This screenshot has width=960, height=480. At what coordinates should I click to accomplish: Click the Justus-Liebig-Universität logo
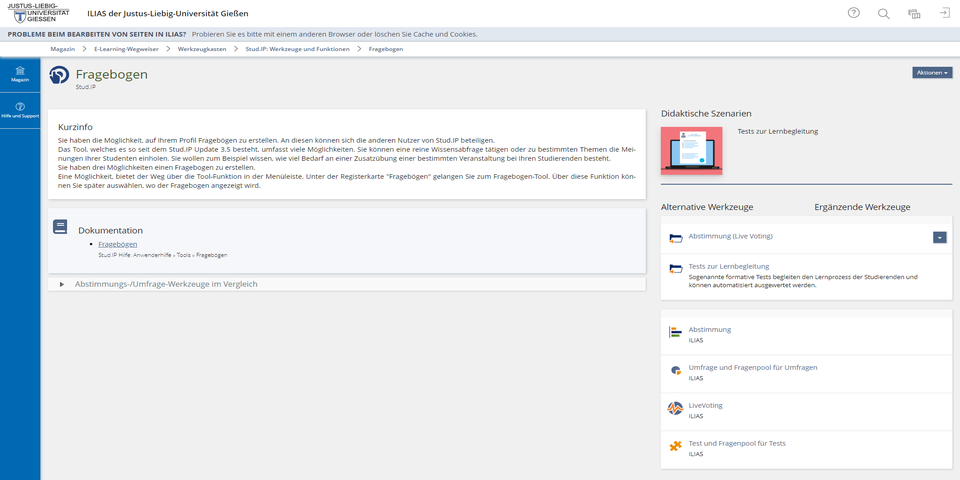39,12
